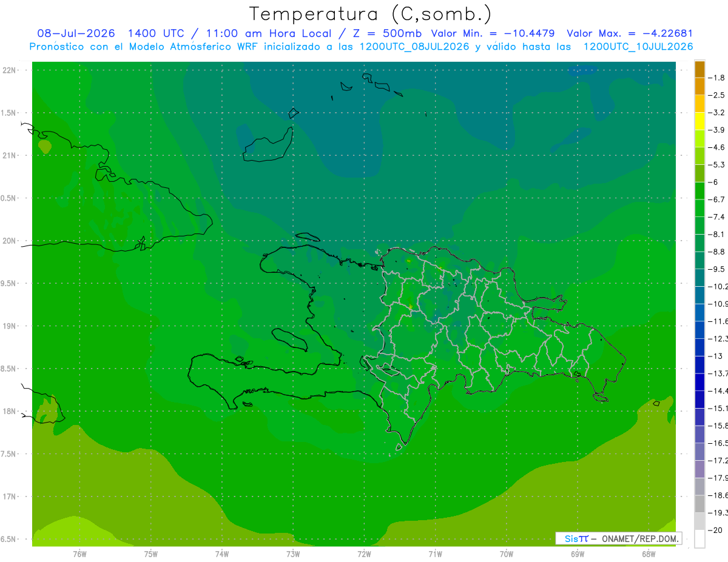Click the title 'Temperatura (C,somb.)'

(370, 14)
